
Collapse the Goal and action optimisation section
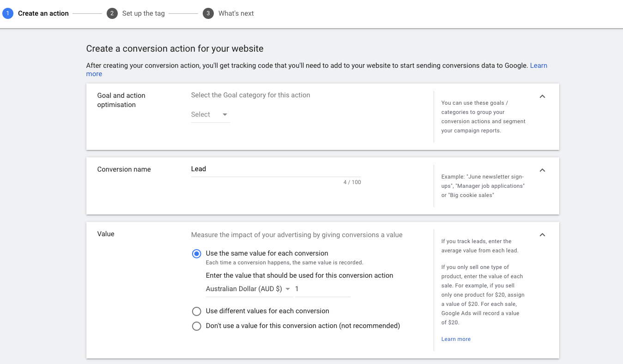(542, 96)
